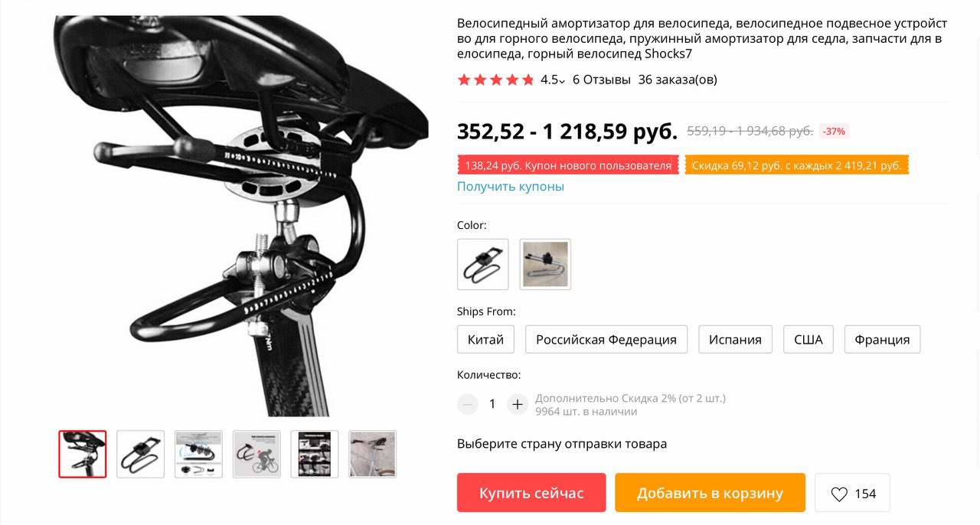View the cyclist diagram thumbnail
The image size is (980, 525).
click(x=256, y=454)
